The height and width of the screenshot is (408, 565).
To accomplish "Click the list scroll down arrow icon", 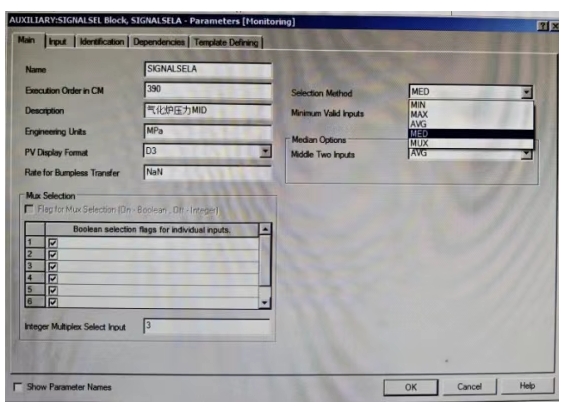I will click(265, 303).
